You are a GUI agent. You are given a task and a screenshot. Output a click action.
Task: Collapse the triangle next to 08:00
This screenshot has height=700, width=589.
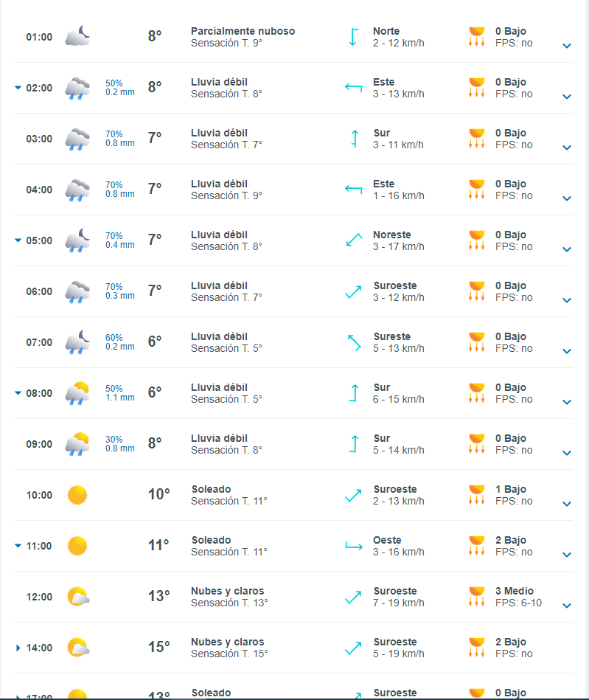18,393
